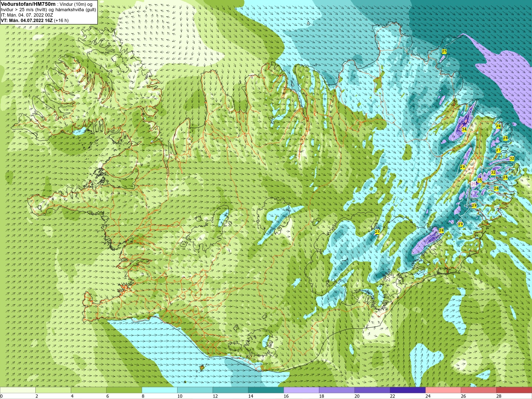Select the 'IT: Mán. 04. 07. 2022 00Z' line
The height and width of the screenshot is (399, 532).
click(x=27, y=15)
